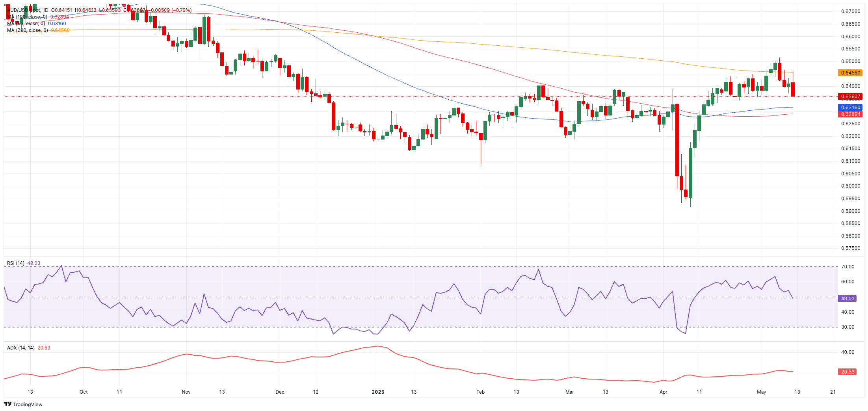Click the Apr label on time axis
Screen dimensions: 868x411
pyautogui.click(x=664, y=392)
